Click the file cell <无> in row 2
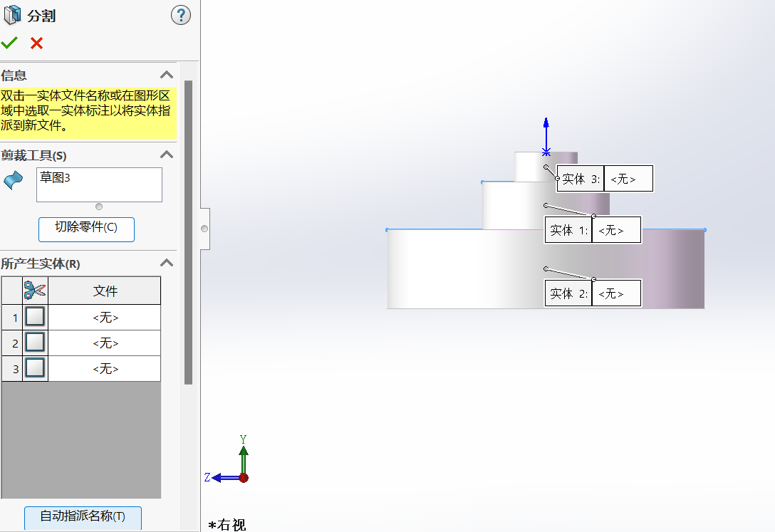 104,343
